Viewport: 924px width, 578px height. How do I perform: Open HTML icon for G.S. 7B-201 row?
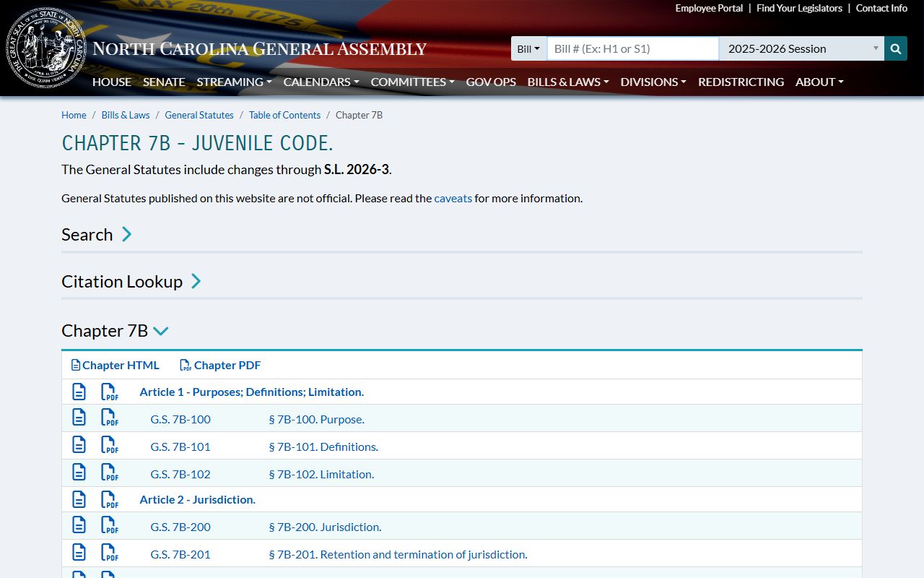click(x=79, y=553)
